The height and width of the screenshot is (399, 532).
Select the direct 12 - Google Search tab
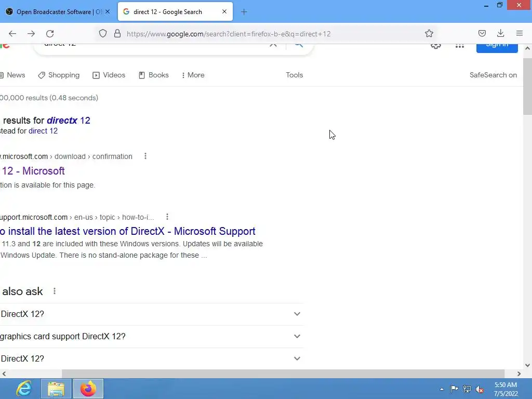tap(175, 12)
